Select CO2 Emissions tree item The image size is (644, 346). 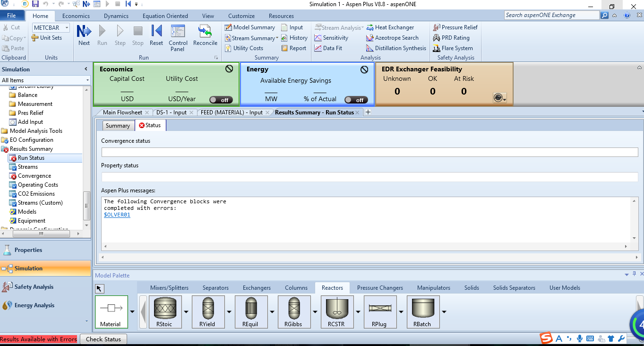click(36, 194)
